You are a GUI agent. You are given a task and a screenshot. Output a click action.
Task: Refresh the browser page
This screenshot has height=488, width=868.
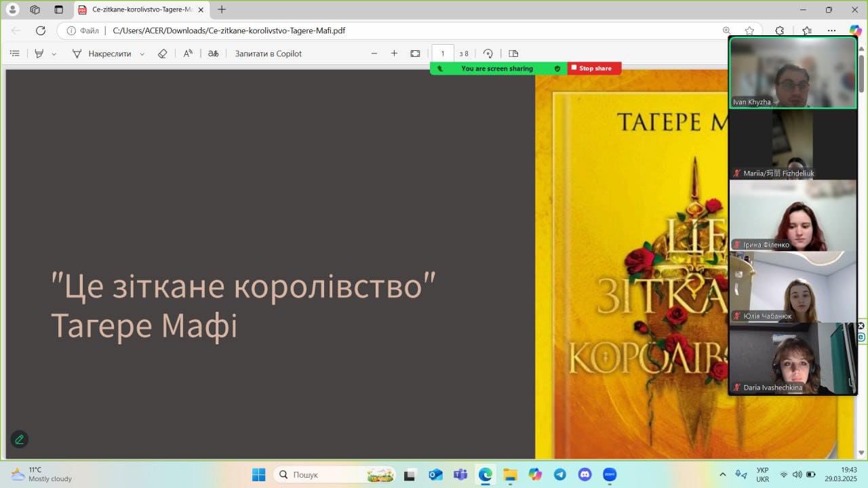(x=40, y=30)
